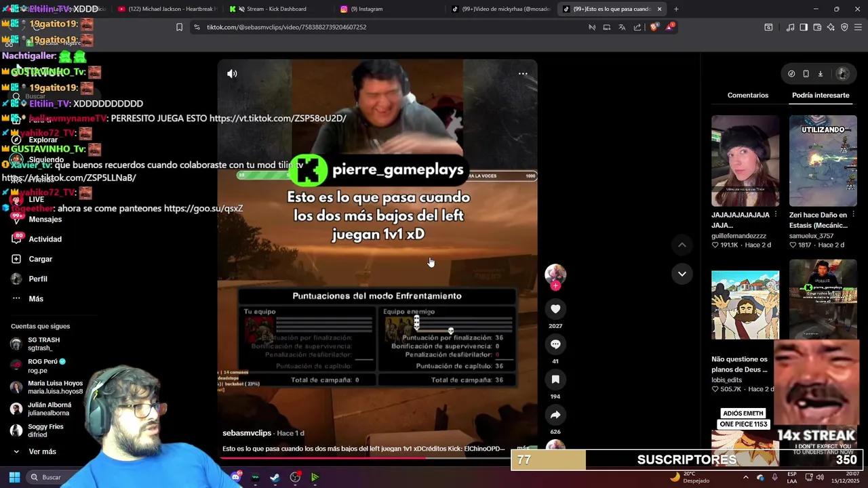Viewport: 868px width, 488px height.
Task: Bookmark this page in the address bar
Action: [179, 27]
